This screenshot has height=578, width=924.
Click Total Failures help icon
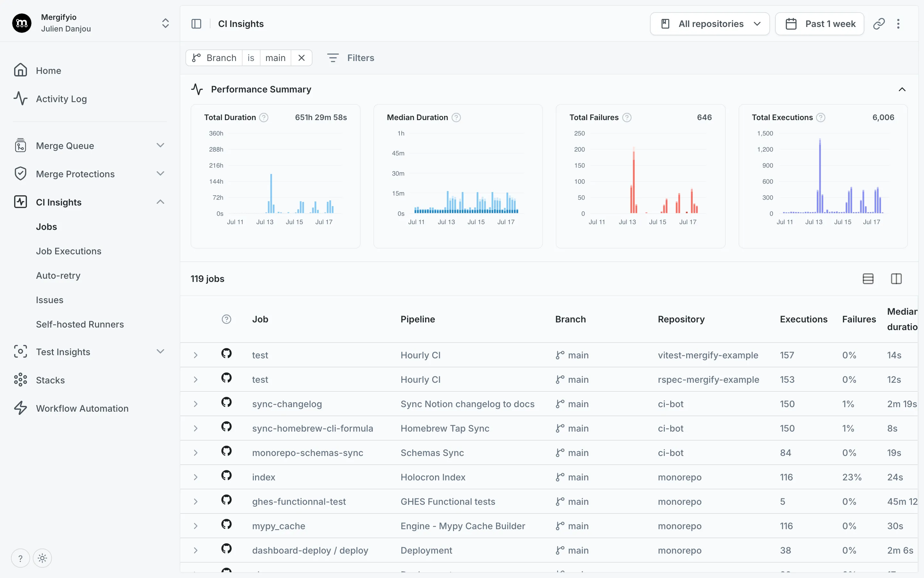(627, 117)
